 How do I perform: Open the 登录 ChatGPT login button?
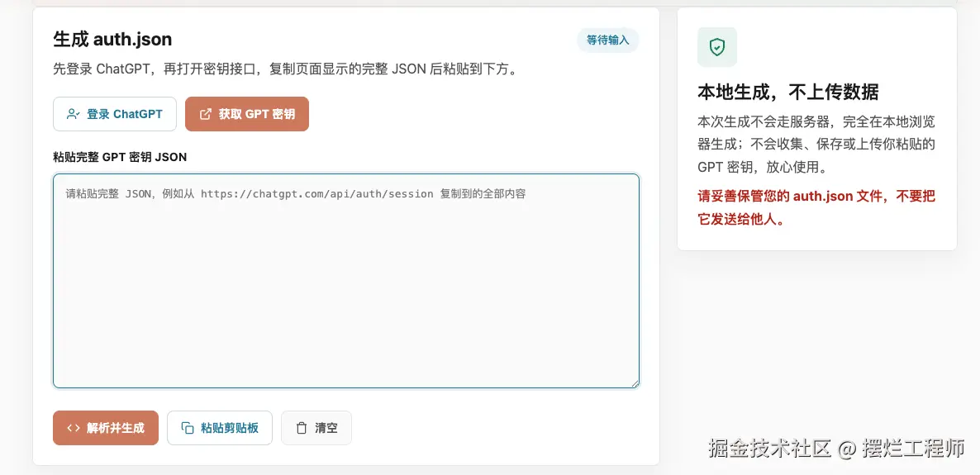[x=115, y=114]
